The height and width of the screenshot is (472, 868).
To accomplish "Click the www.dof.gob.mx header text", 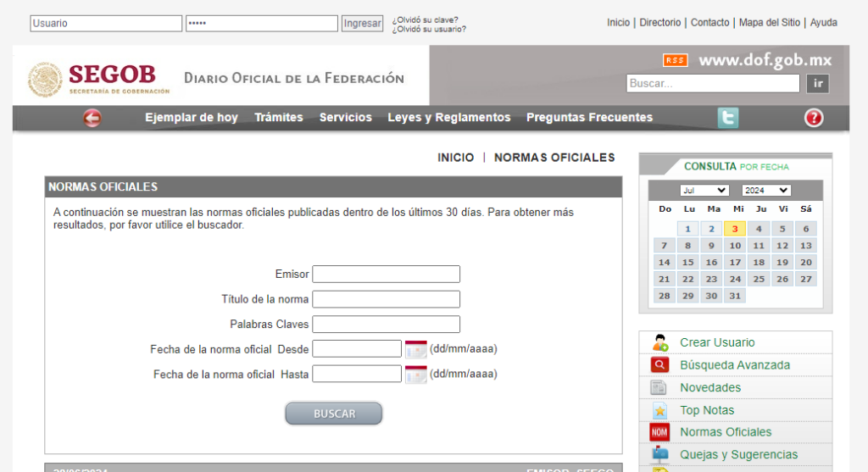I will [x=765, y=60].
